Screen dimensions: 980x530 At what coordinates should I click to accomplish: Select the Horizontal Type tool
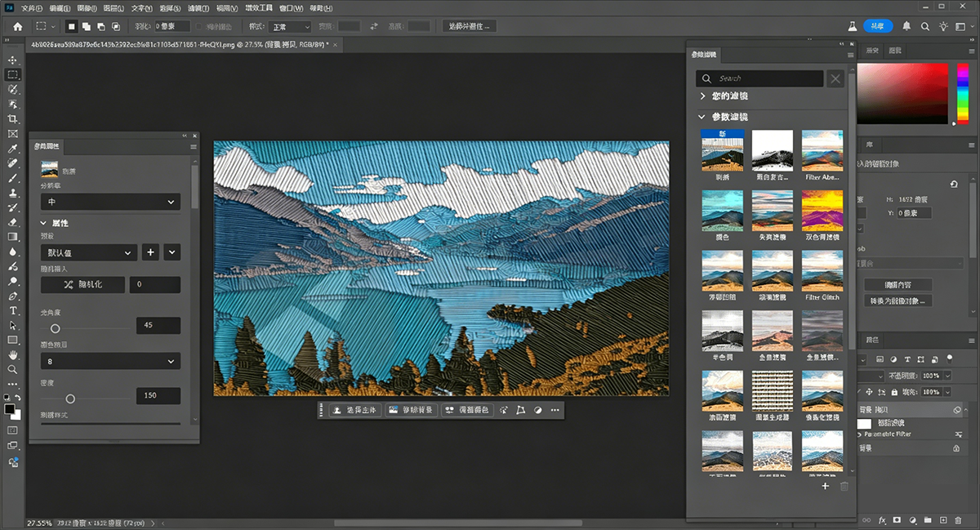click(x=13, y=310)
